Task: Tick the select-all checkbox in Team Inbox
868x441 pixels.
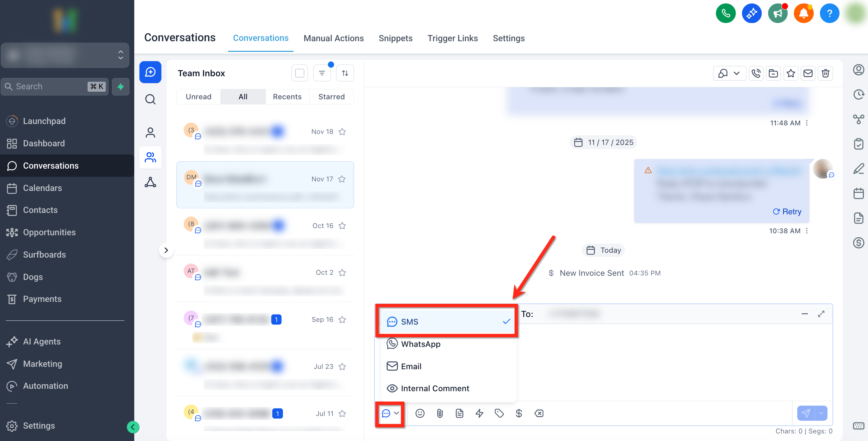Action: [300, 73]
